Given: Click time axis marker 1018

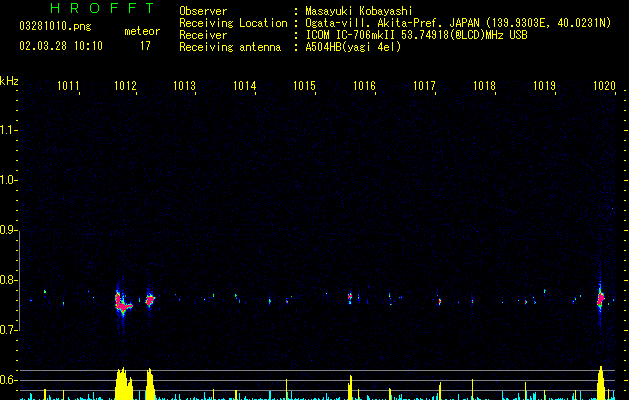Looking at the screenshot, I should point(485,86).
